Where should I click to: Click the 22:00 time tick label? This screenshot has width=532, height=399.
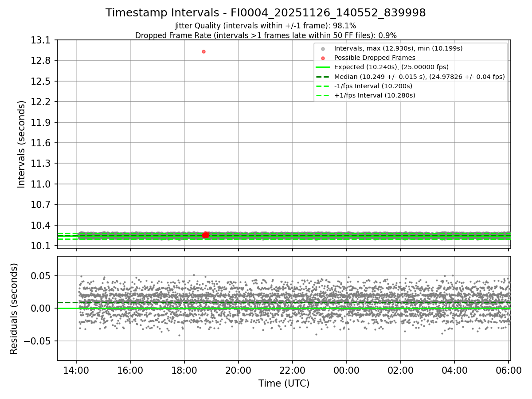coord(293,370)
